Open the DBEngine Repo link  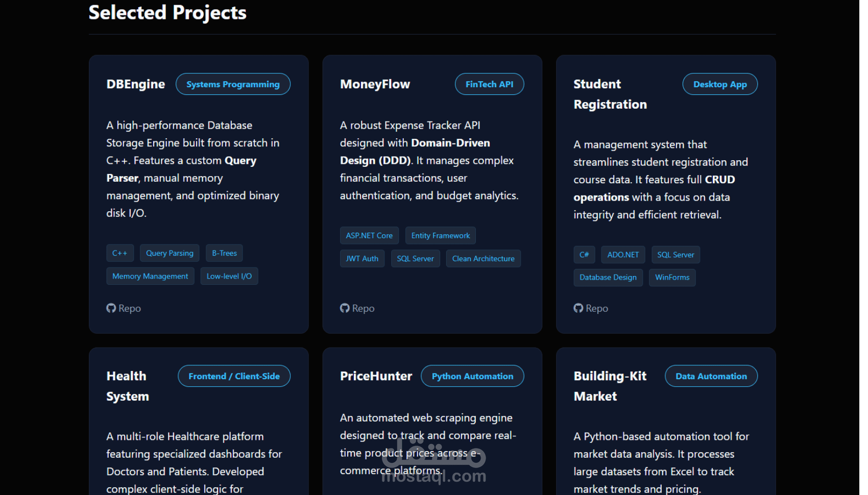click(129, 308)
